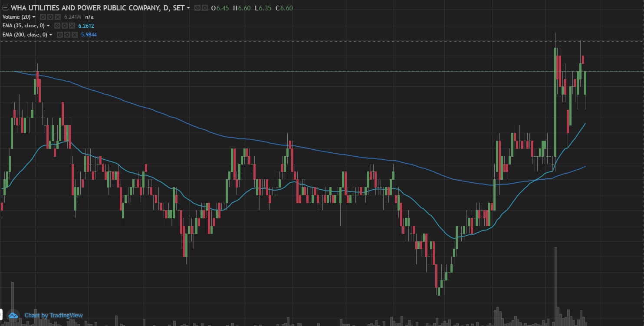
Task: Click the open price O6.45
Action: click(220, 8)
